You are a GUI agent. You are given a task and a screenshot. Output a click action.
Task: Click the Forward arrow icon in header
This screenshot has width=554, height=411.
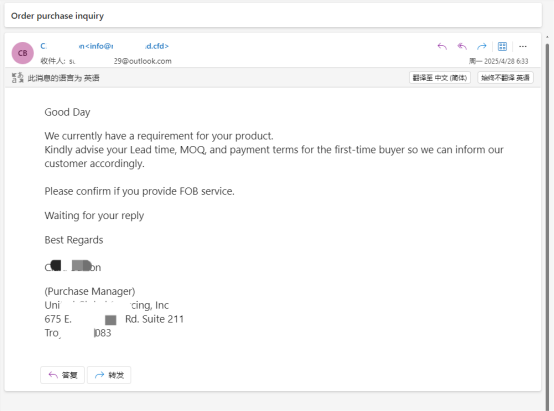point(482,46)
